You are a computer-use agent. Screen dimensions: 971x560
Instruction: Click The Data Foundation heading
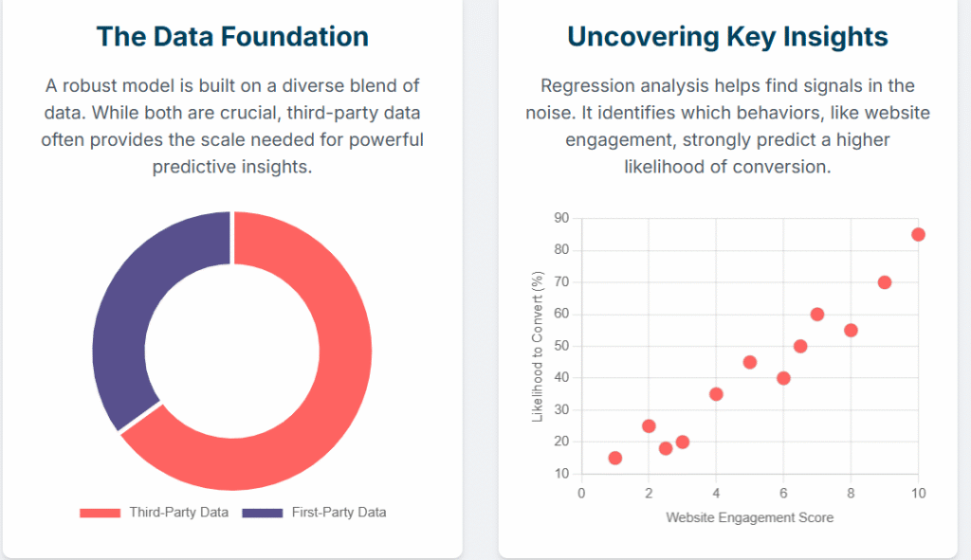232,37
